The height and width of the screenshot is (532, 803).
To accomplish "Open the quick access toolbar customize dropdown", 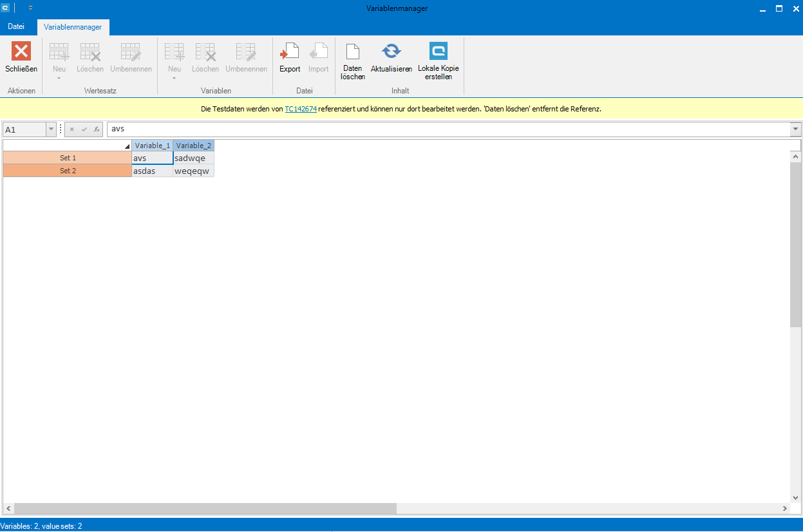I will (30, 8).
